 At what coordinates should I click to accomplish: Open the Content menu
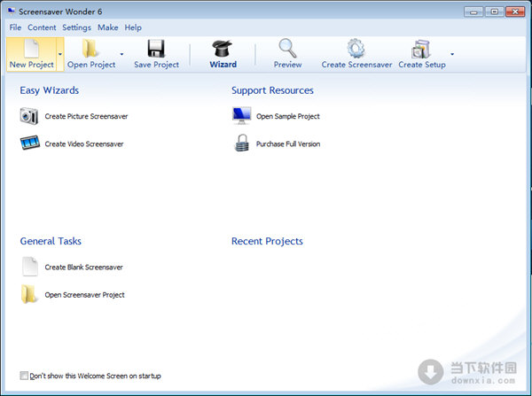tap(42, 27)
